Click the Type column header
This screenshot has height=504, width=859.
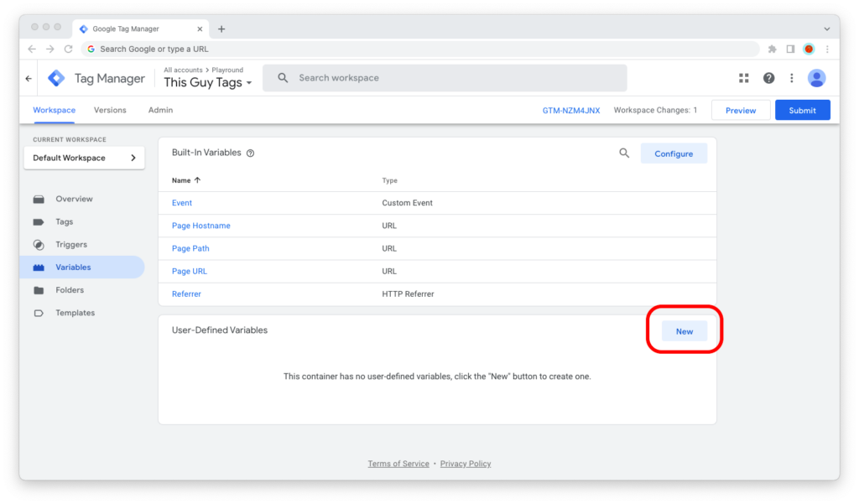pyautogui.click(x=389, y=180)
